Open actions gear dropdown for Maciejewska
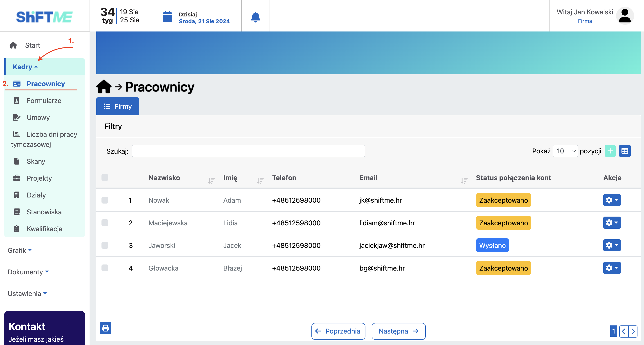The image size is (644, 345). (612, 223)
